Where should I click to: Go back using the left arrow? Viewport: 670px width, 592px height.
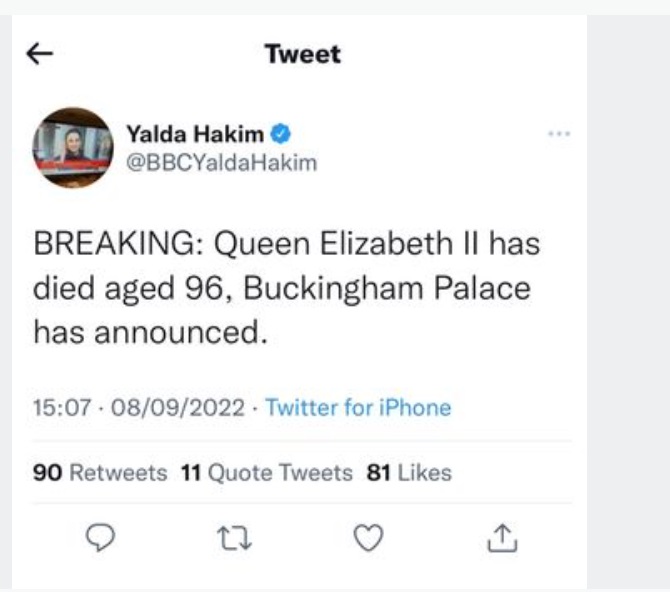[39, 54]
